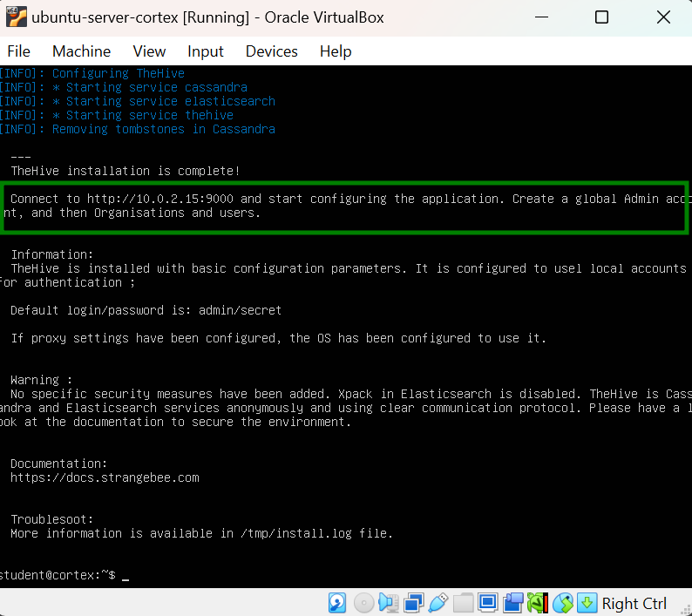
Task: Click the 'Configuring TheHive' log line
Action: [92, 73]
